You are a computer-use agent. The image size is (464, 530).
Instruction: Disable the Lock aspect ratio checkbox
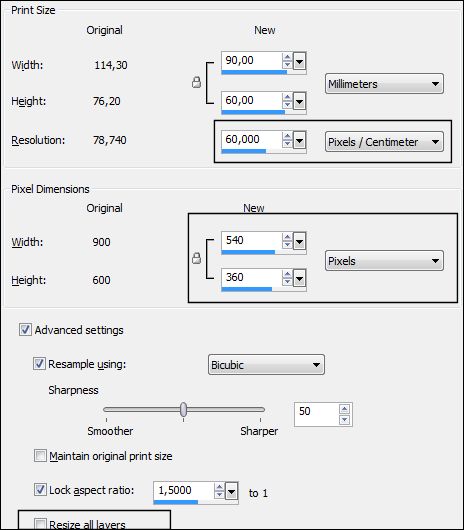[x=40, y=489]
